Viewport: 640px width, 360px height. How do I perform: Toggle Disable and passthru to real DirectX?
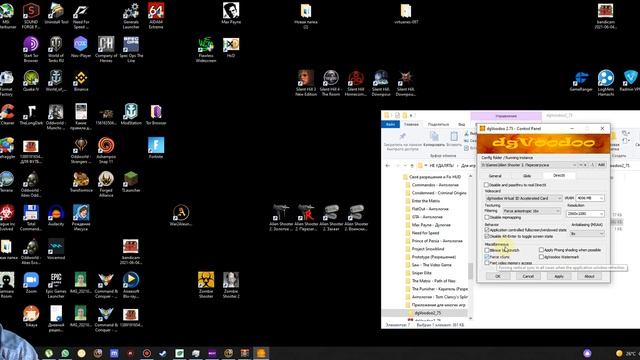pyautogui.click(x=487, y=185)
